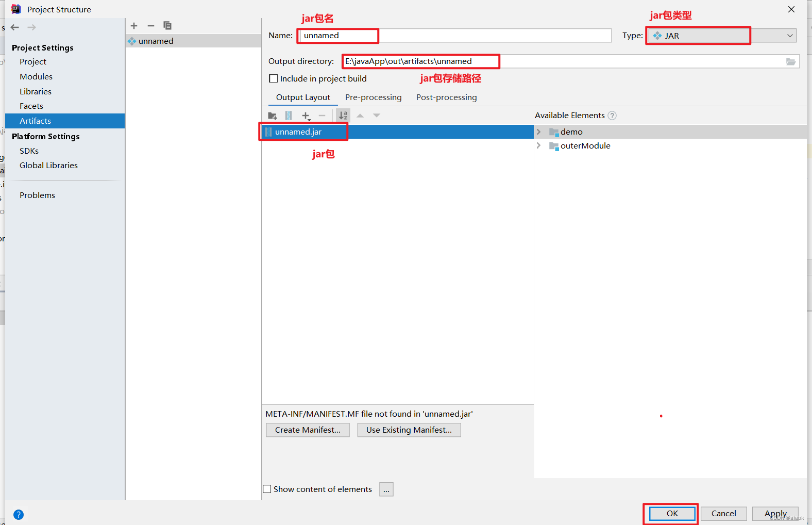This screenshot has height=525, width=812.
Task: Click the Remove element toolbar icon
Action: tap(322, 116)
